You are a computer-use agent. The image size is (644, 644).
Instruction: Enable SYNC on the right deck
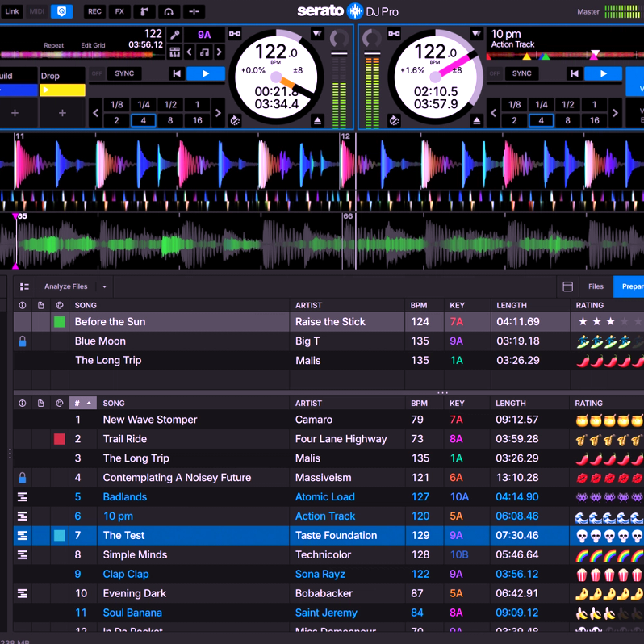(x=522, y=73)
